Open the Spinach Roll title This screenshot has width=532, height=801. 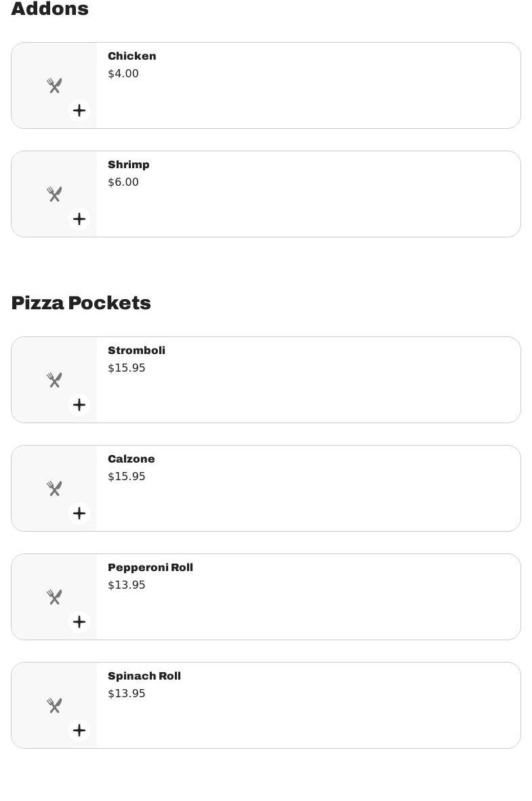(x=144, y=676)
